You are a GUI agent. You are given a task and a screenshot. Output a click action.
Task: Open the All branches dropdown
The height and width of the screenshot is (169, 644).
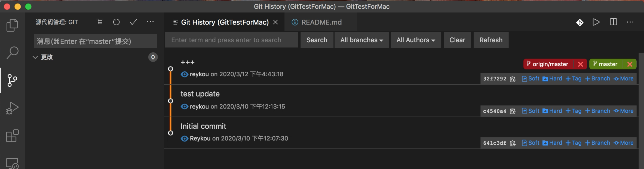pos(362,40)
